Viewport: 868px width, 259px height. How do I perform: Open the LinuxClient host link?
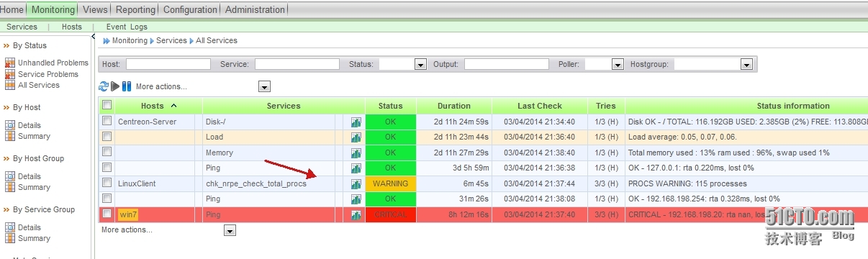tap(137, 183)
